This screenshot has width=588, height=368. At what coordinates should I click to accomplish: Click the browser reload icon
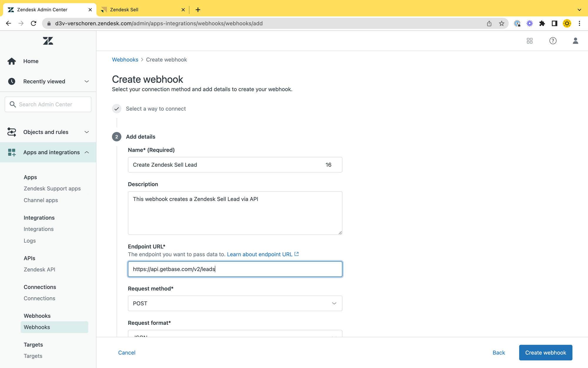pos(34,24)
